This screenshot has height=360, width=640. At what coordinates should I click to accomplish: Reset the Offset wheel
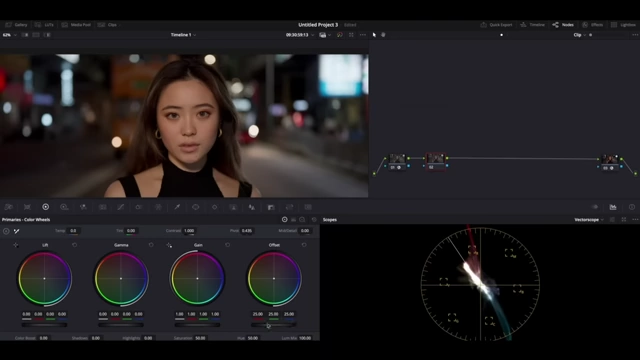click(304, 245)
